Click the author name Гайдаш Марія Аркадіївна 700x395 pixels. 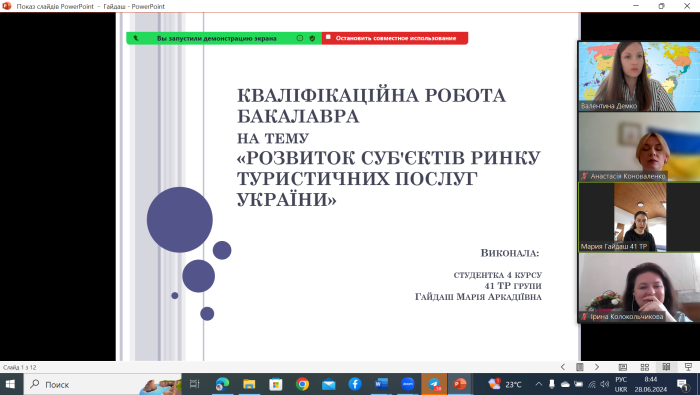[x=478, y=297]
